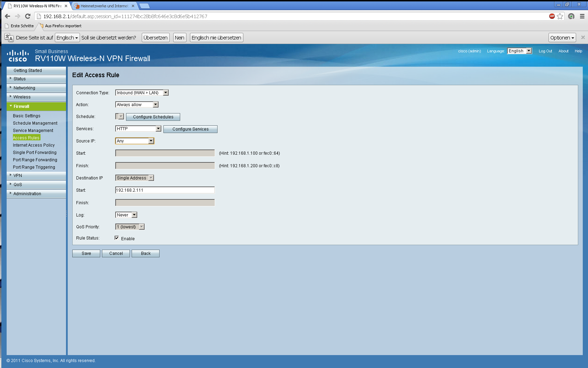The width and height of the screenshot is (588, 368).
Task: Open Port Range Forwarding
Action: pyautogui.click(x=35, y=160)
